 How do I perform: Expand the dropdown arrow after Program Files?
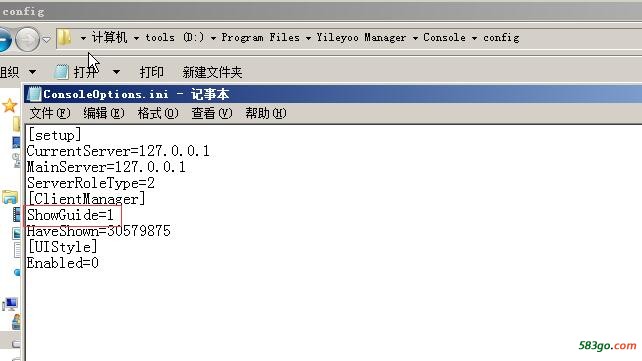click(308, 38)
